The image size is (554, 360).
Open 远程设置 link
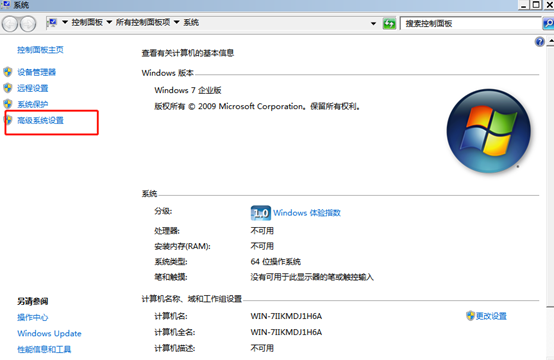[33, 88]
